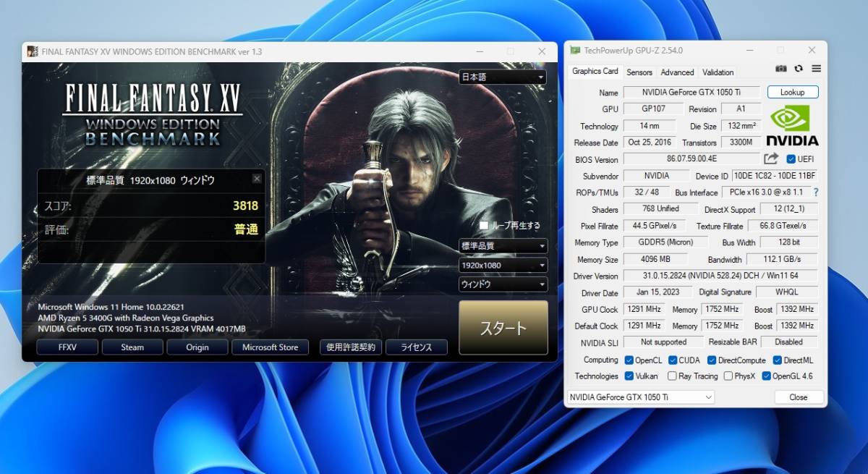Switch to the Sensors tab
Screen dimensions: 868x474
[x=639, y=72]
